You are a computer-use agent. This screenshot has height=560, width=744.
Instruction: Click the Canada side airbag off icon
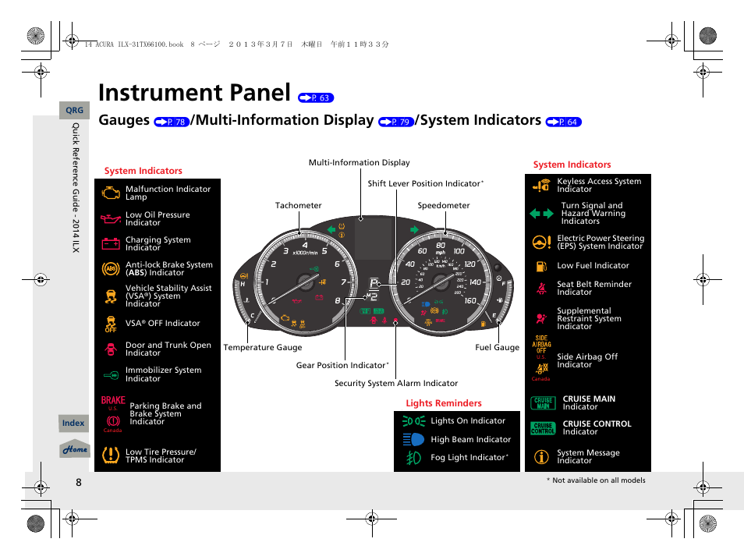tap(542, 369)
